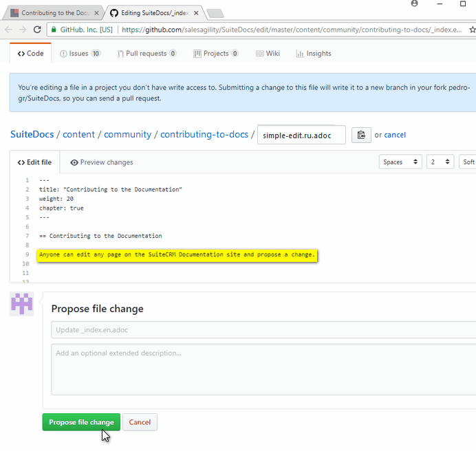View the Insights tab
This screenshot has width=476, height=451.
click(x=314, y=54)
